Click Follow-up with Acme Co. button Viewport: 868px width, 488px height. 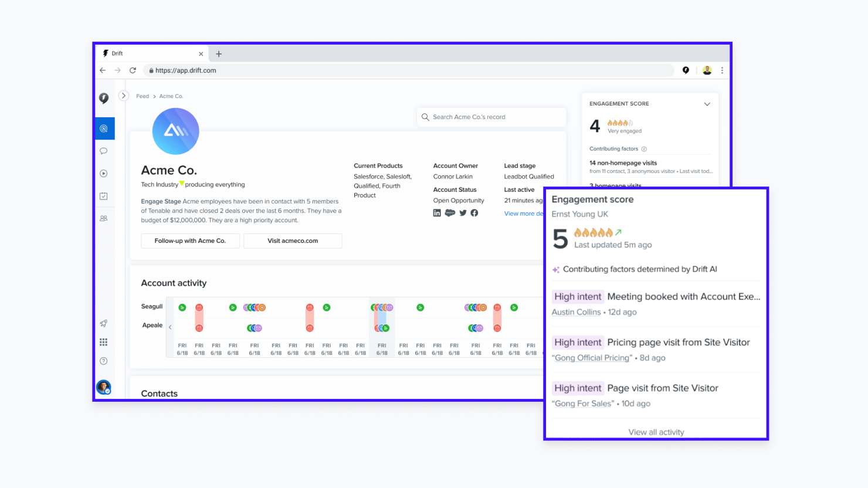190,241
